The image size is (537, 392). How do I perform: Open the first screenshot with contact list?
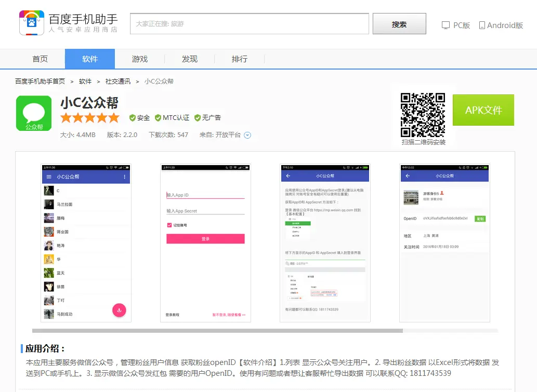click(x=86, y=243)
